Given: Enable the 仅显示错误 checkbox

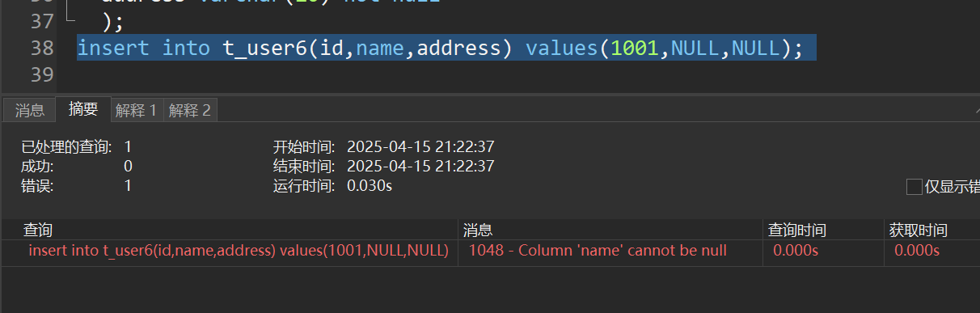Looking at the screenshot, I should [x=915, y=187].
